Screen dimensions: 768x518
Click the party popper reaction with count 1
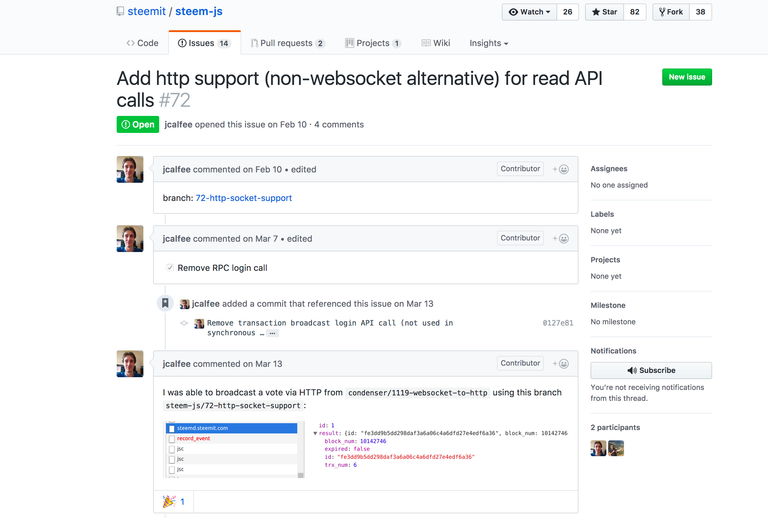point(174,501)
